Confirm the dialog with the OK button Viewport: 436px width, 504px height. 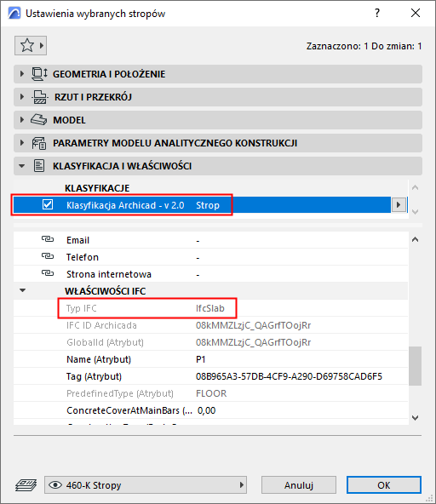click(384, 485)
